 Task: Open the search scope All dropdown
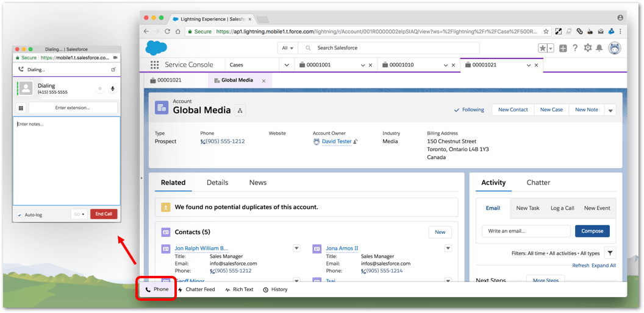[287, 48]
